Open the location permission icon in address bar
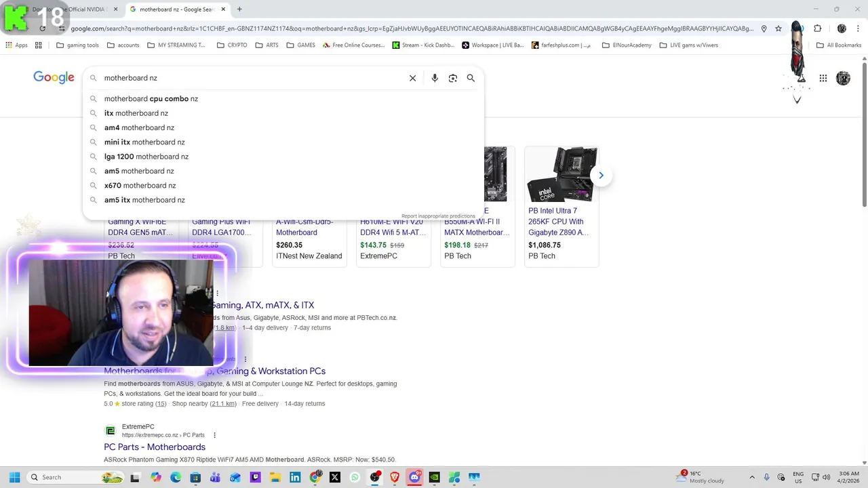The height and width of the screenshot is (488, 868). pyautogui.click(x=764, y=28)
